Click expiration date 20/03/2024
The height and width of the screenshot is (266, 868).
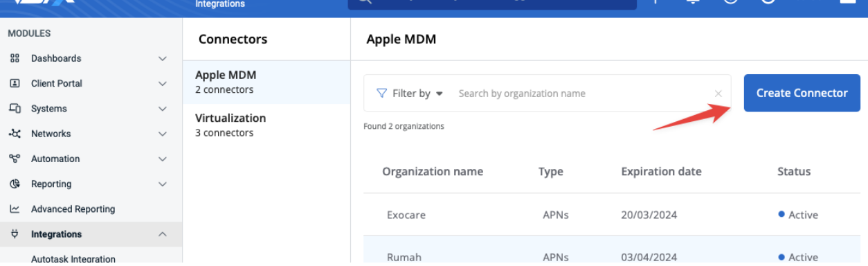[649, 215]
